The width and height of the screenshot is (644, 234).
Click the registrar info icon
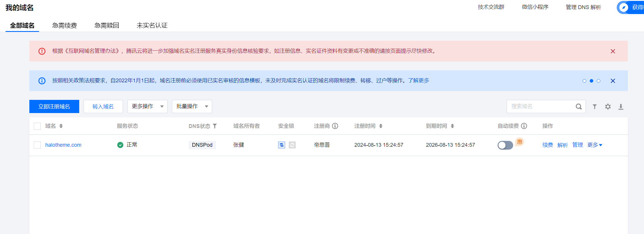coord(335,126)
